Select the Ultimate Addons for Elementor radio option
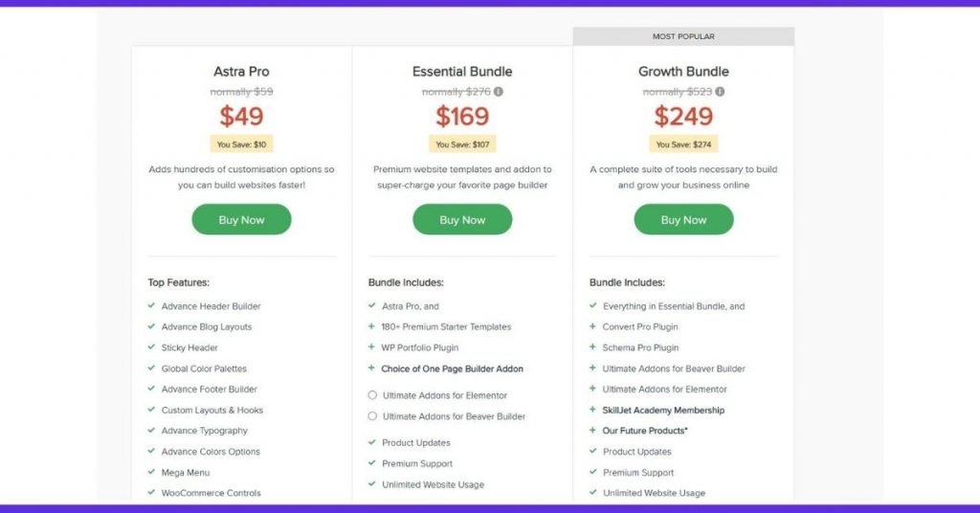 [x=372, y=395]
